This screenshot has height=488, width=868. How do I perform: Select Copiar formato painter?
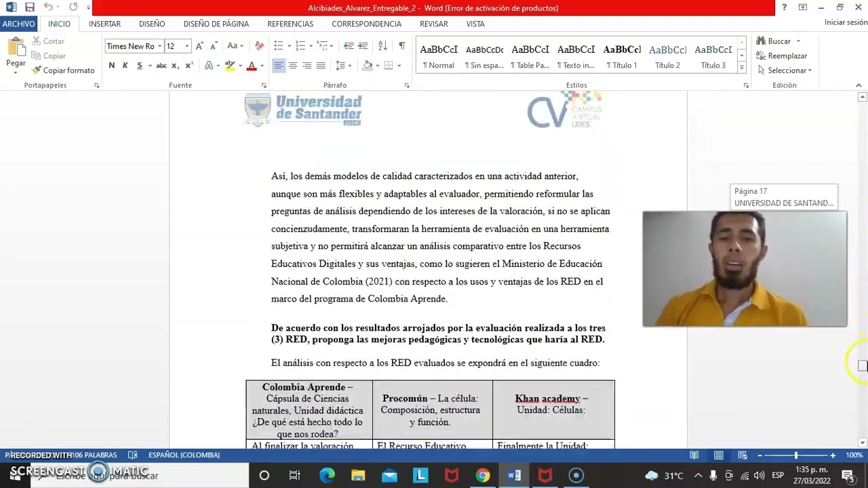[x=63, y=70]
